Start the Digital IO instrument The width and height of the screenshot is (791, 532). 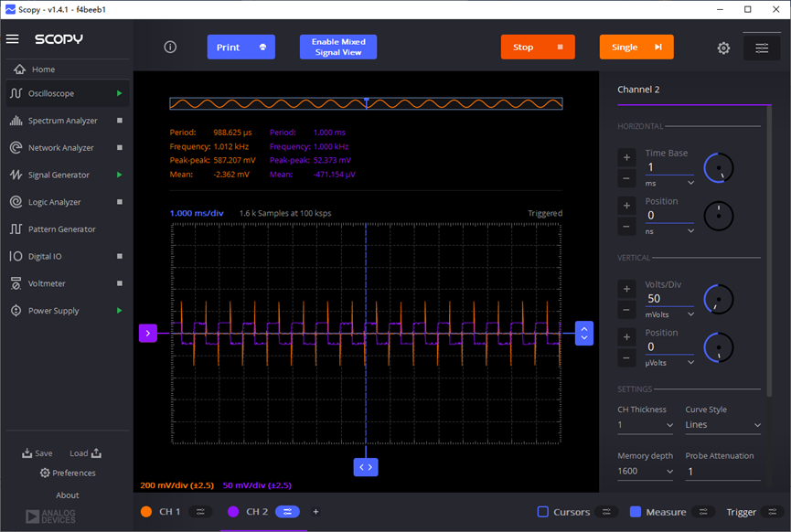point(120,256)
